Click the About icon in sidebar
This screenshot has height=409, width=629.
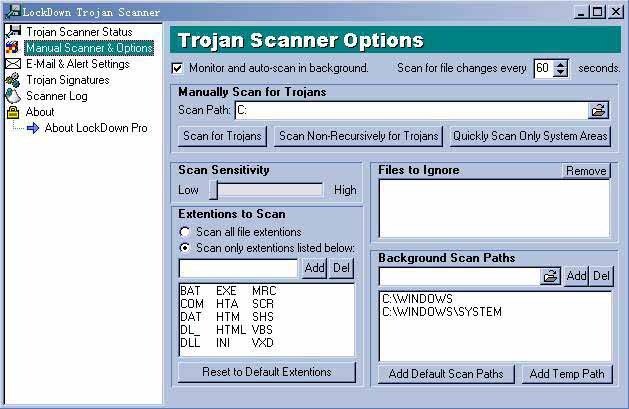pos(13,112)
